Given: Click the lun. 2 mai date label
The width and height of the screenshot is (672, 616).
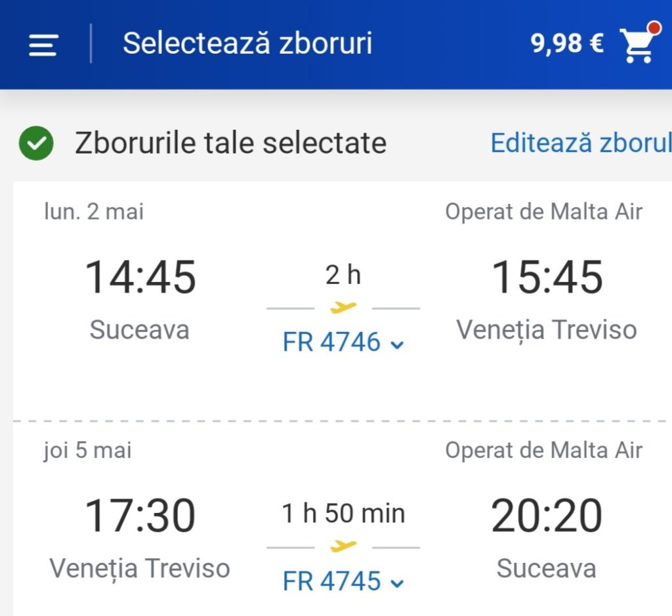Looking at the screenshot, I should pyautogui.click(x=94, y=212).
